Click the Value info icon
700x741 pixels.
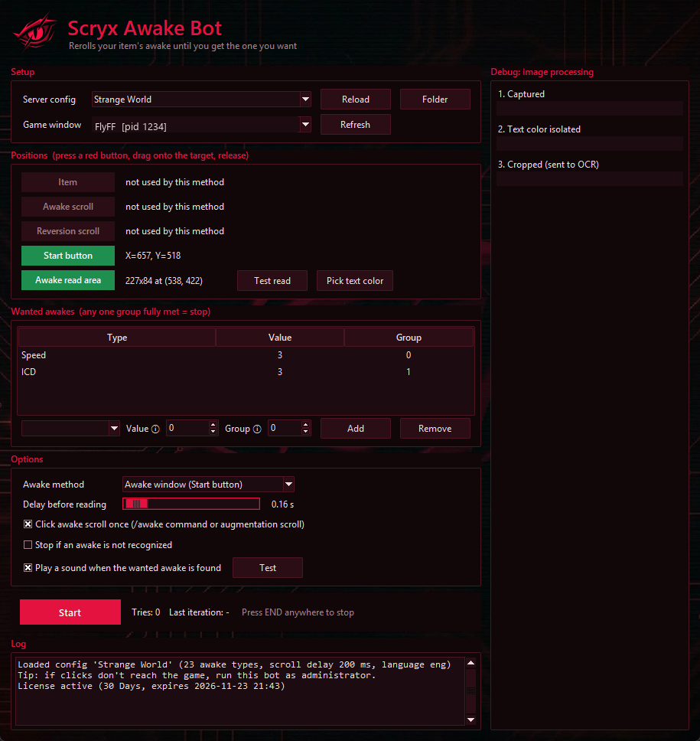(155, 429)
